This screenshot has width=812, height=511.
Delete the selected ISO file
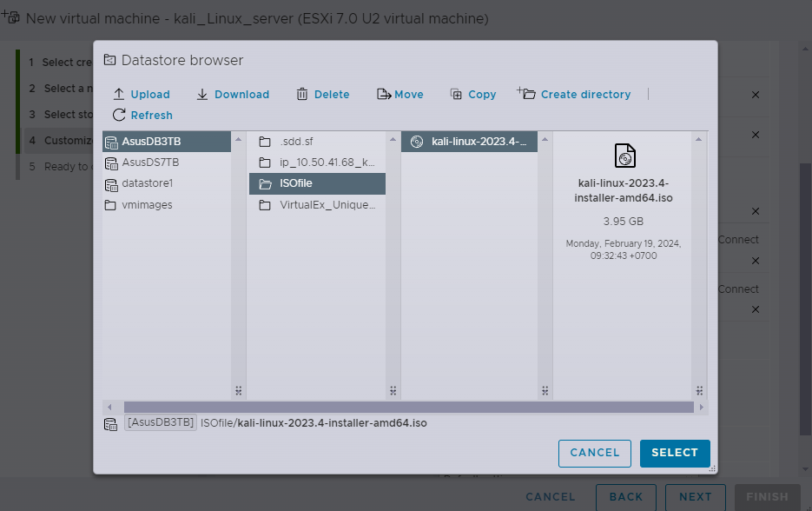point(323,95)
